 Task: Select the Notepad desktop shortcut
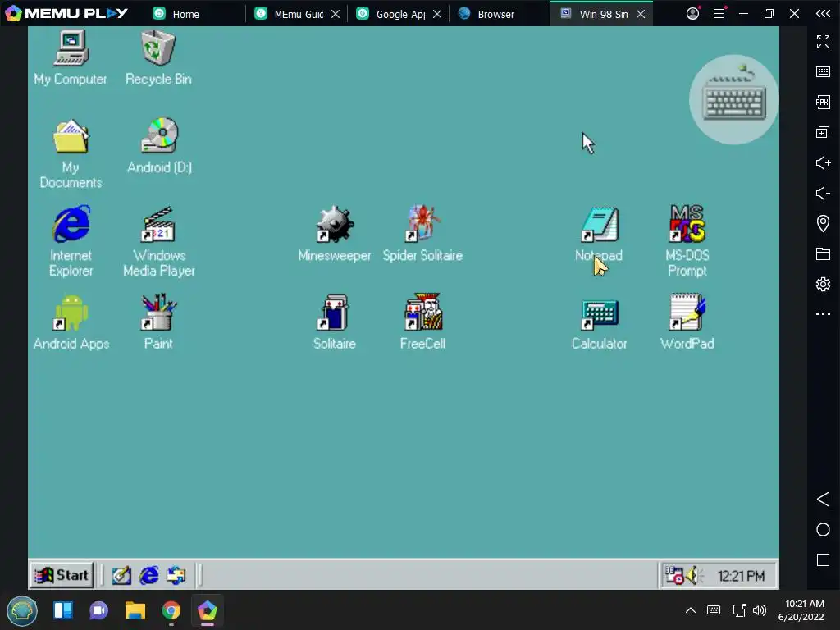click(599, 234)
